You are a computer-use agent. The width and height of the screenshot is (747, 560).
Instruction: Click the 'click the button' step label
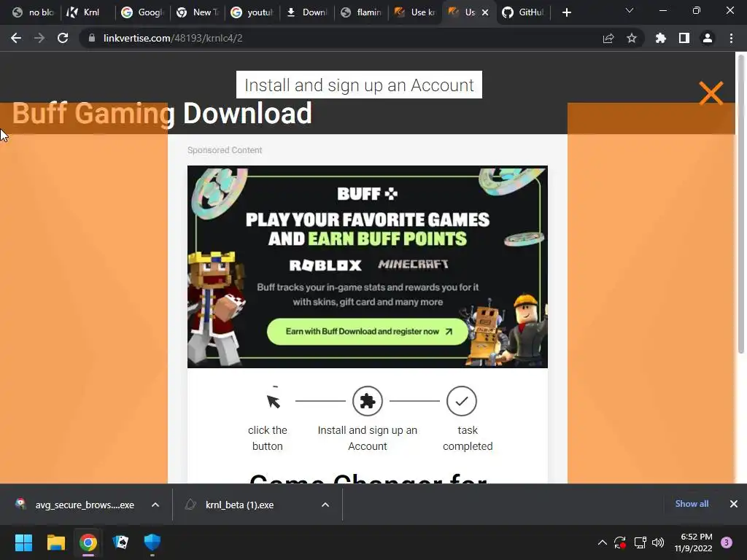tap(267, 438)
